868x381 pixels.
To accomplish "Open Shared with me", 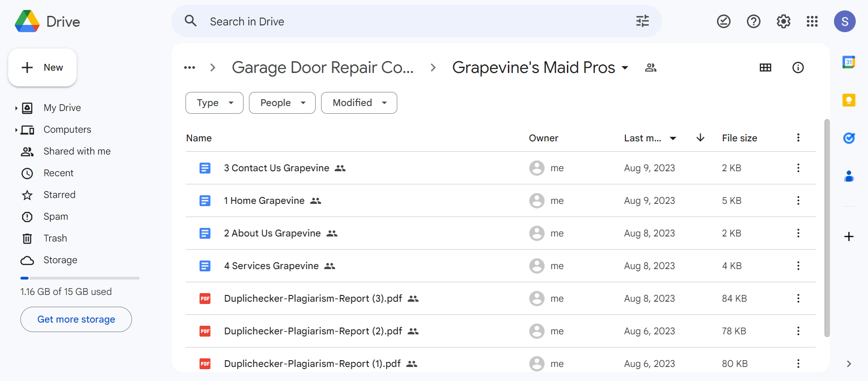I will pyautogui.click(x=77, y=151).
